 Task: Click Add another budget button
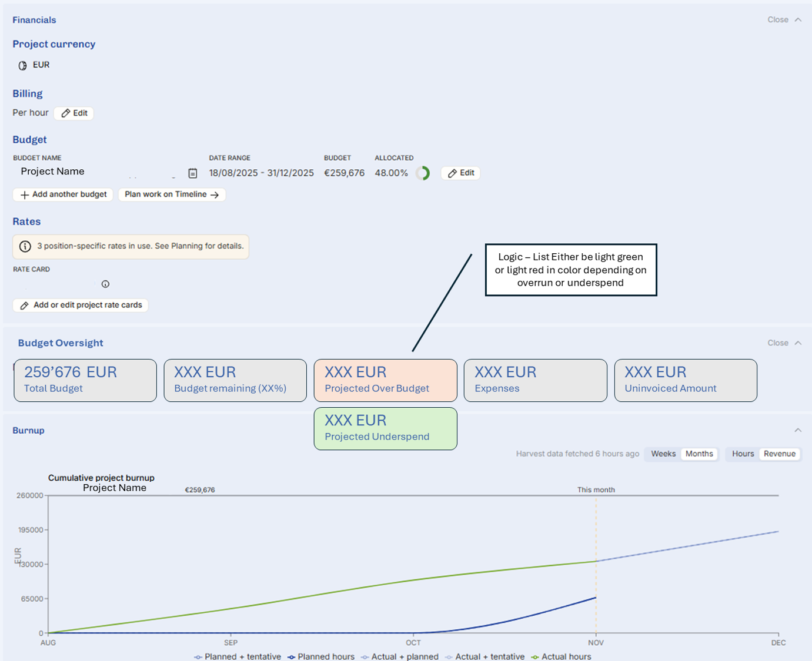pos(64,194)
